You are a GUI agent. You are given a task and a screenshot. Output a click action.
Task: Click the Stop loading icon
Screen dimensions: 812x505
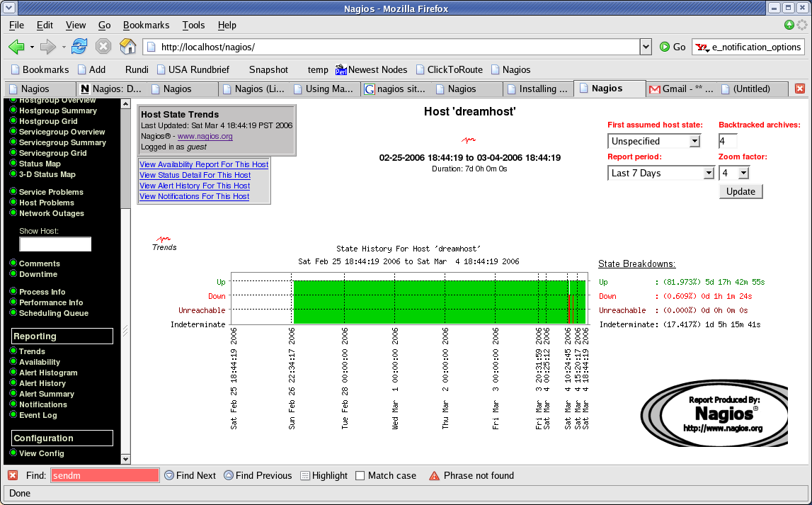[103, 47]
